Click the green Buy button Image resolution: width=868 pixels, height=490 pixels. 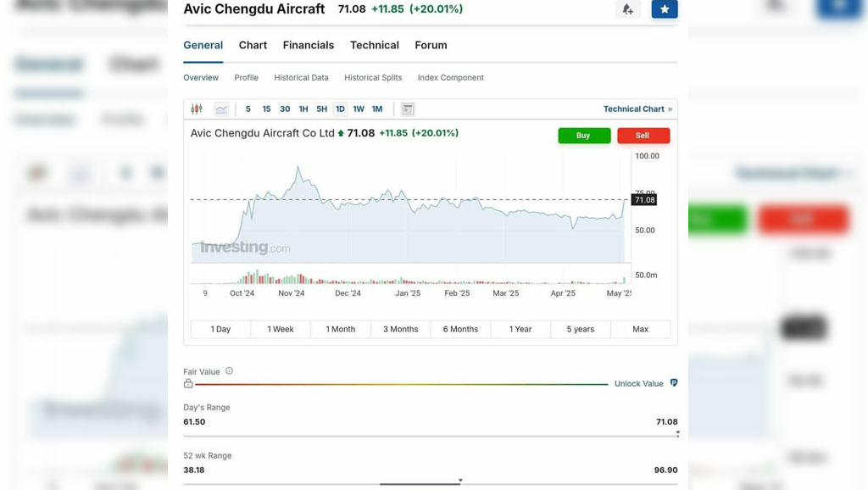coord(584,136)
